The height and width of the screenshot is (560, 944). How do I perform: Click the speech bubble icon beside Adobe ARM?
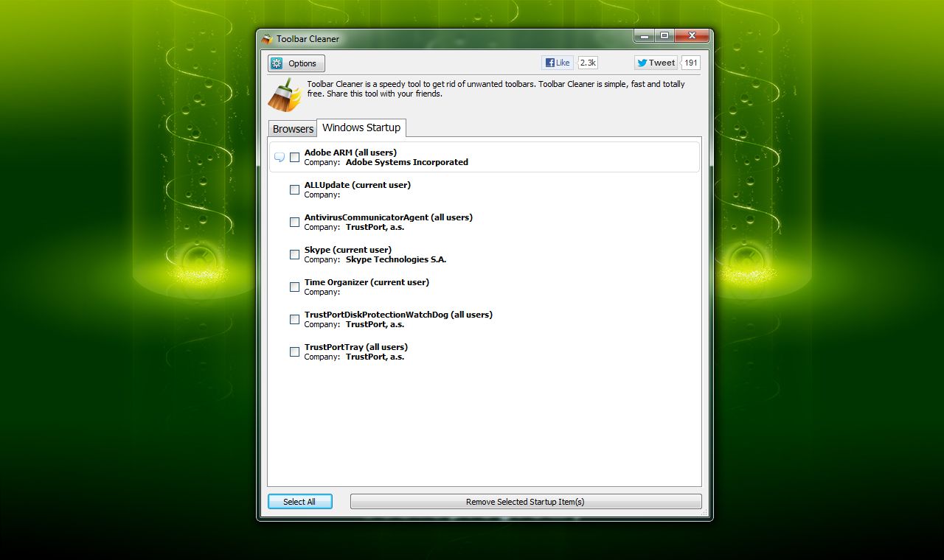point(280,157)
